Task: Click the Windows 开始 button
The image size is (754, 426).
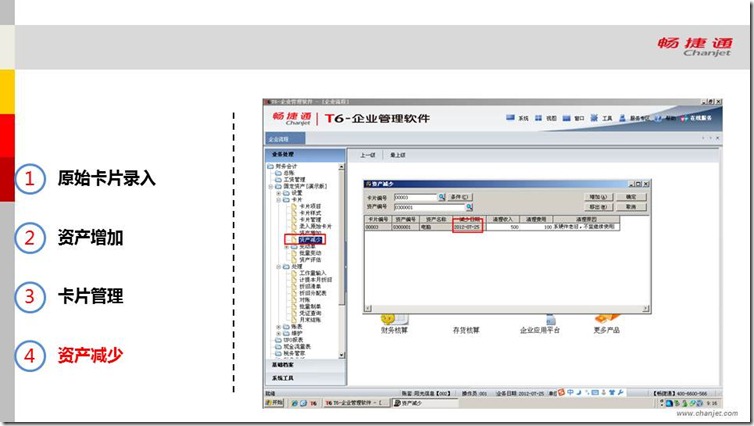Action: [275, 403]
